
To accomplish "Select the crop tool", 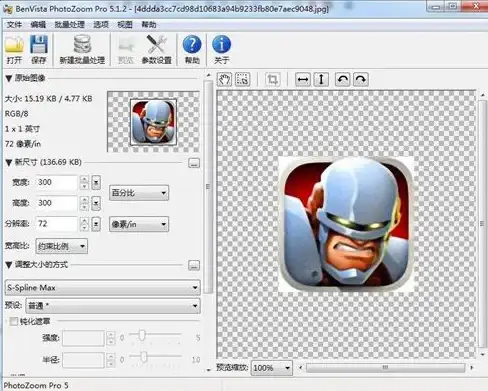I will point(272,80).
